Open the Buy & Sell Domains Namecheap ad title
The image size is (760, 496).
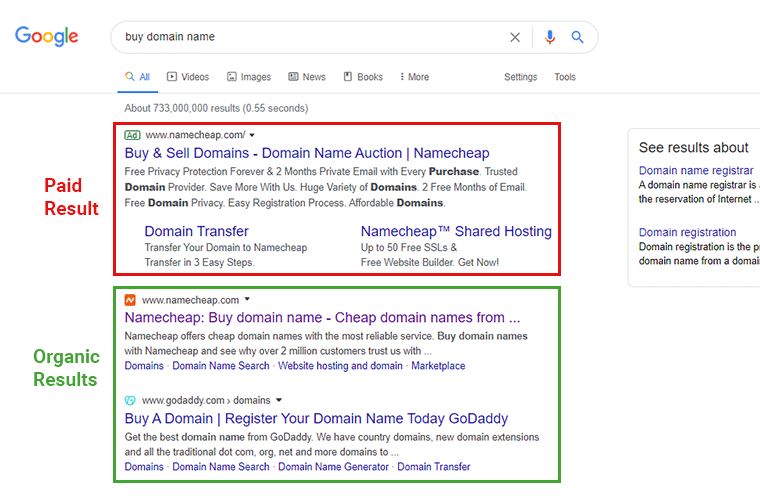pyautogui.click(x=307, y=153)
